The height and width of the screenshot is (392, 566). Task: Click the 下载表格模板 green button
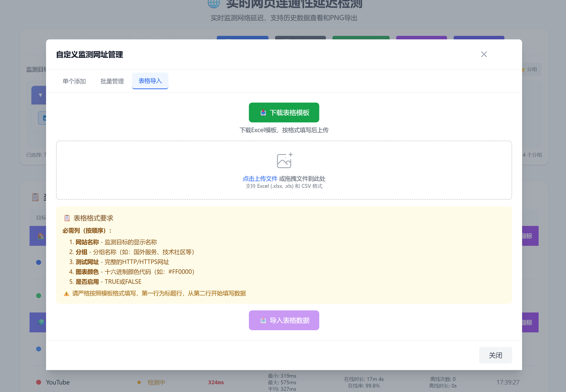coord(284,113)
